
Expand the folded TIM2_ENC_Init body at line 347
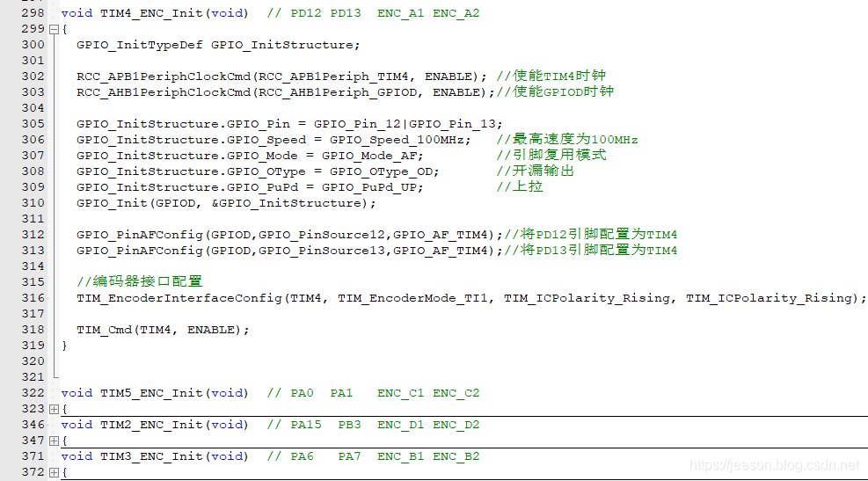click(x=54, y=441)
